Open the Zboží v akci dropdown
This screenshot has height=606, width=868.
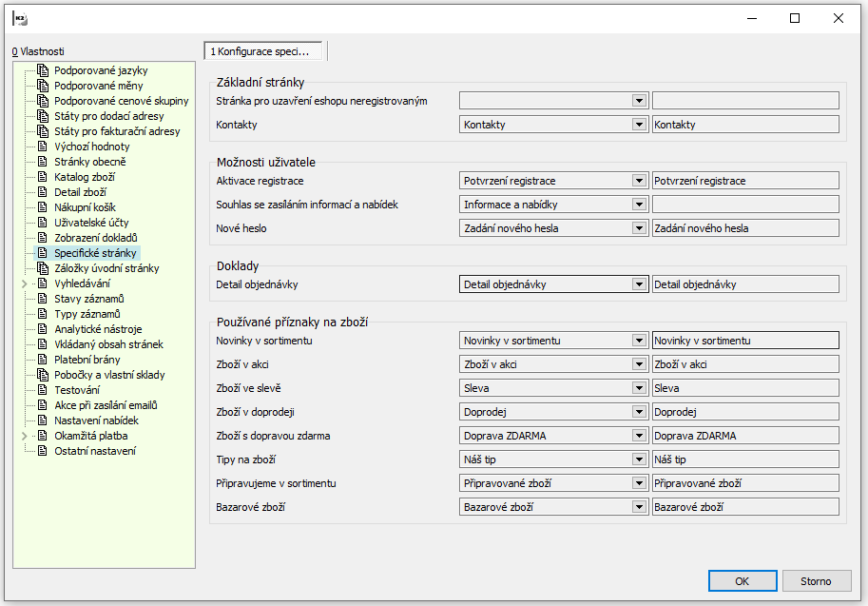tap(640, 364)
